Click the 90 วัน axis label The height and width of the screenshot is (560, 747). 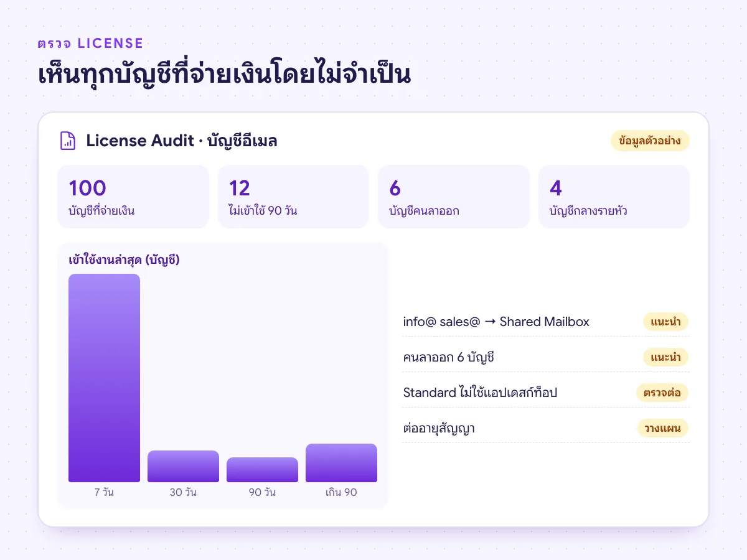262,492
